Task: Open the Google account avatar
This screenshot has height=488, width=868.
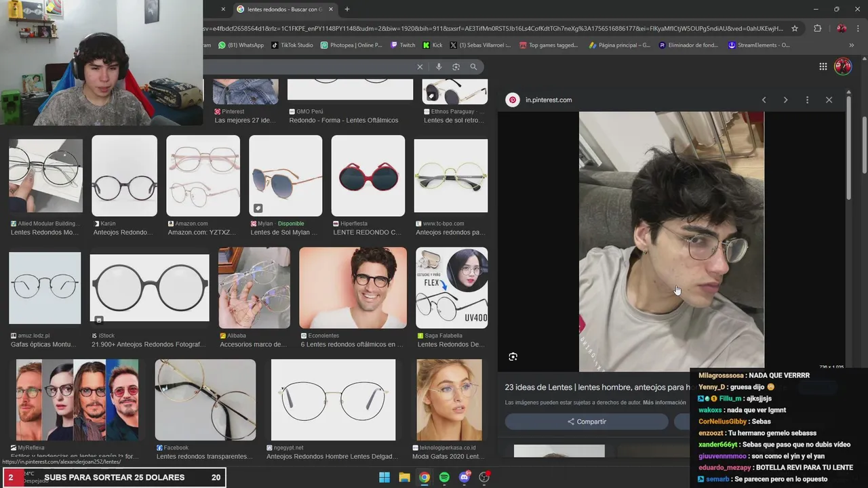Action: [843, 66]
